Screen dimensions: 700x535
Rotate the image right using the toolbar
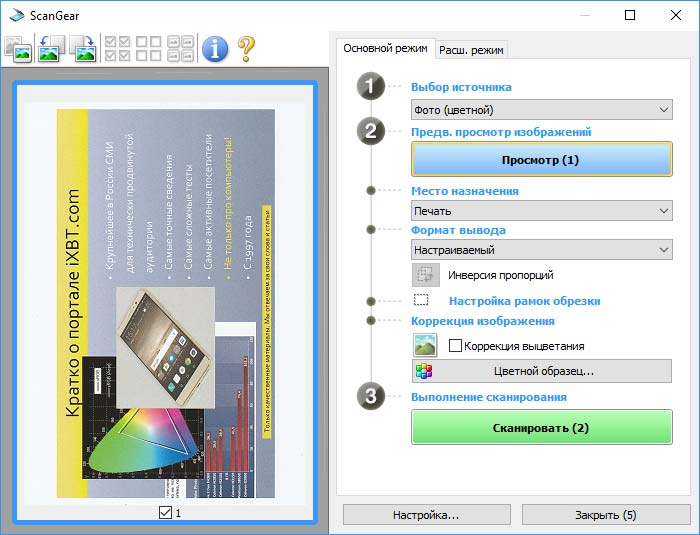point(83,49)
